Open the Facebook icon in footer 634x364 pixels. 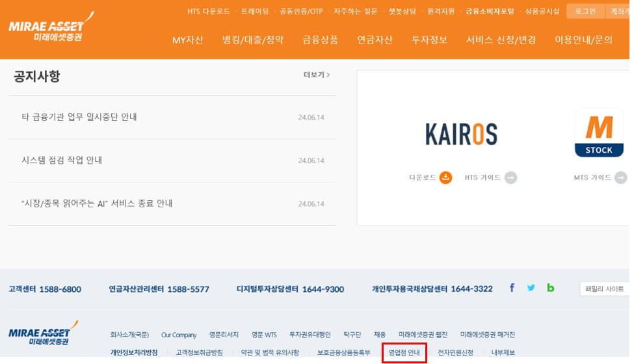point(512,288)
